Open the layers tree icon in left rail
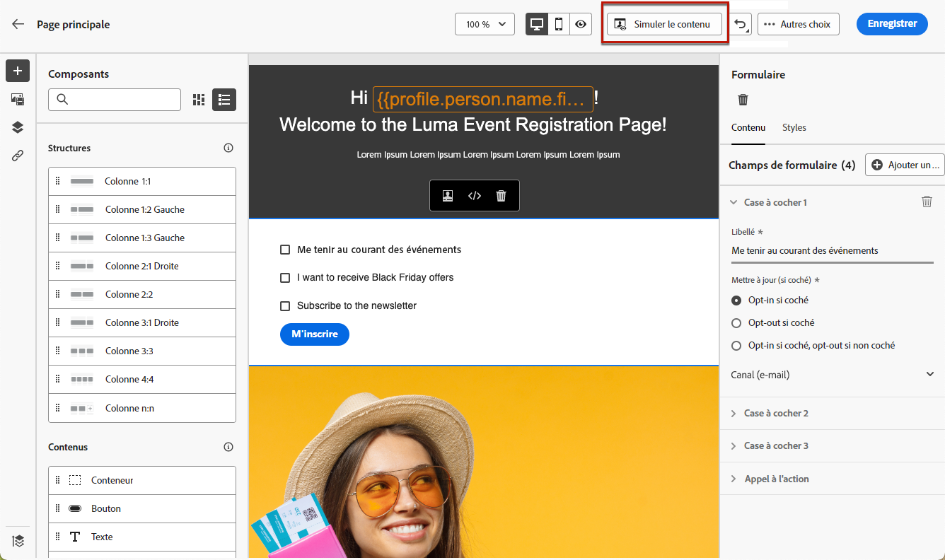Screen dimensions: 945x560 click(18, 127)
